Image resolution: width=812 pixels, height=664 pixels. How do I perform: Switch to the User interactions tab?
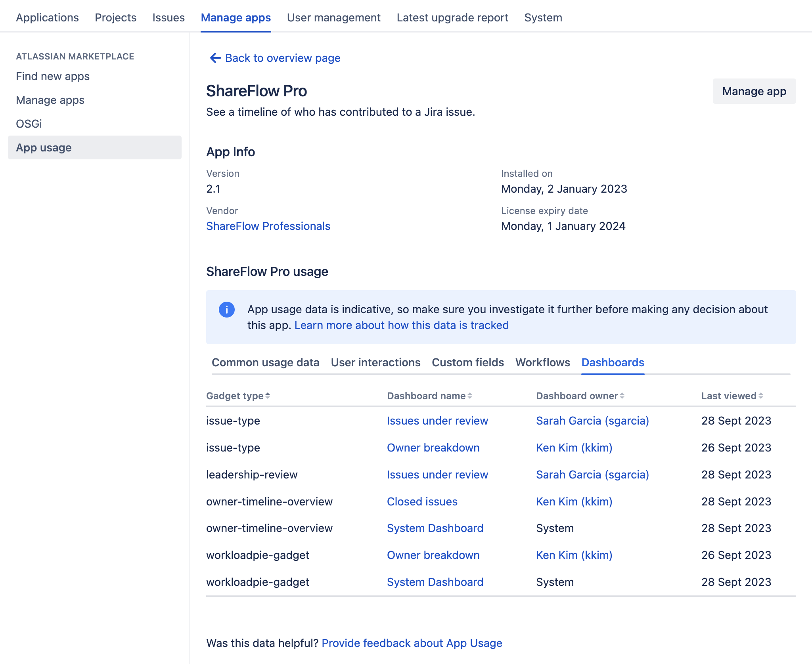click(x=375, y=362)
